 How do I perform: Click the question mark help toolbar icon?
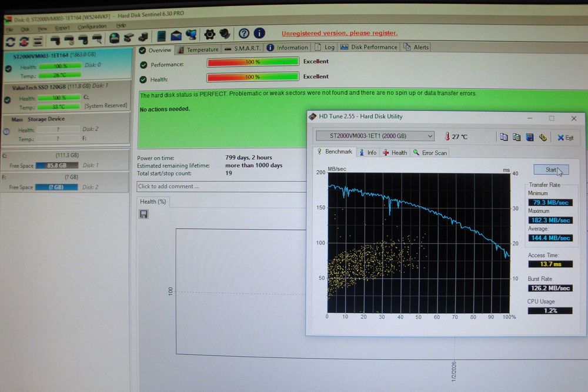(244, 33)
